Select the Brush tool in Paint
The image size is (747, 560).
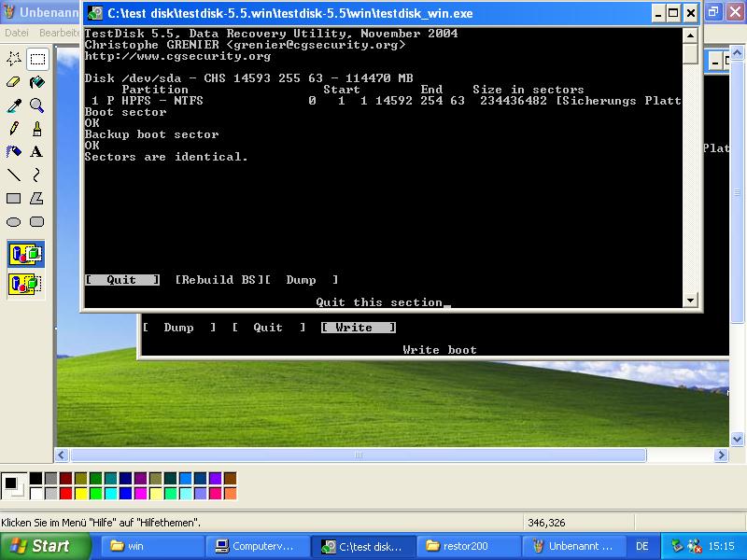tap(37, 129)
